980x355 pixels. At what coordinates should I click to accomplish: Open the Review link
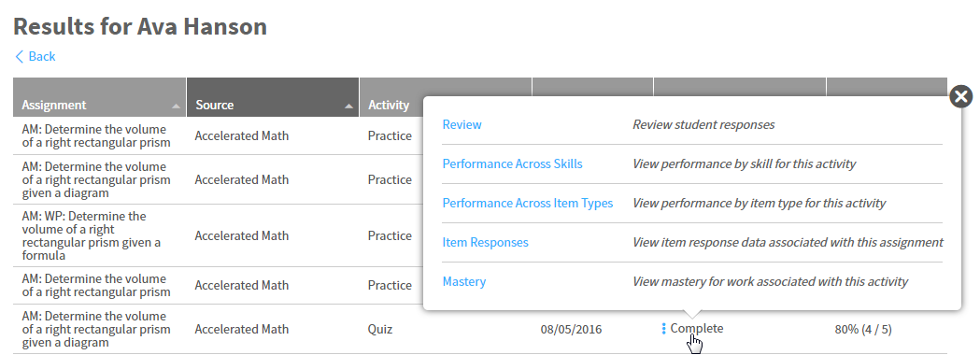pos(462,124)
